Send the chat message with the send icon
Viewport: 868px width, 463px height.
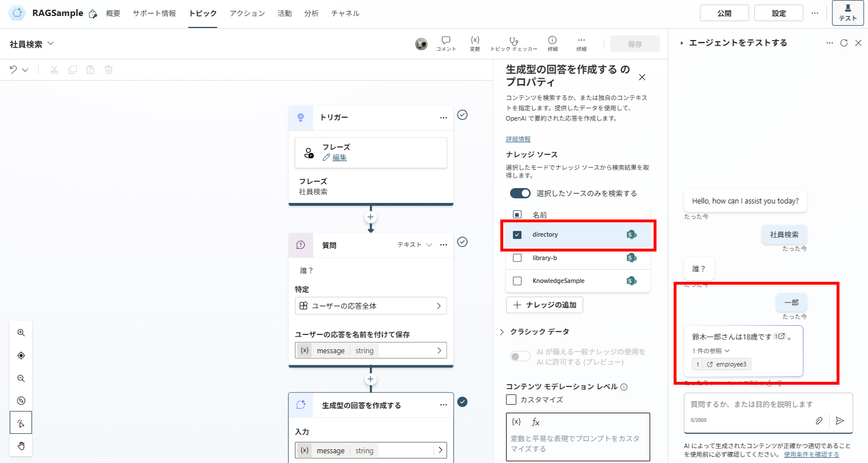click(840, 420)
